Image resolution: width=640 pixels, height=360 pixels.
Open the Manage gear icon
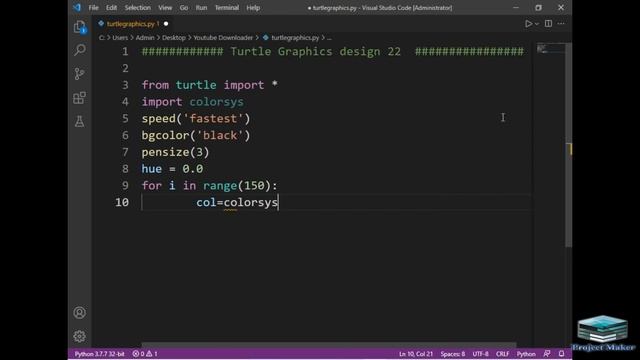80,336
